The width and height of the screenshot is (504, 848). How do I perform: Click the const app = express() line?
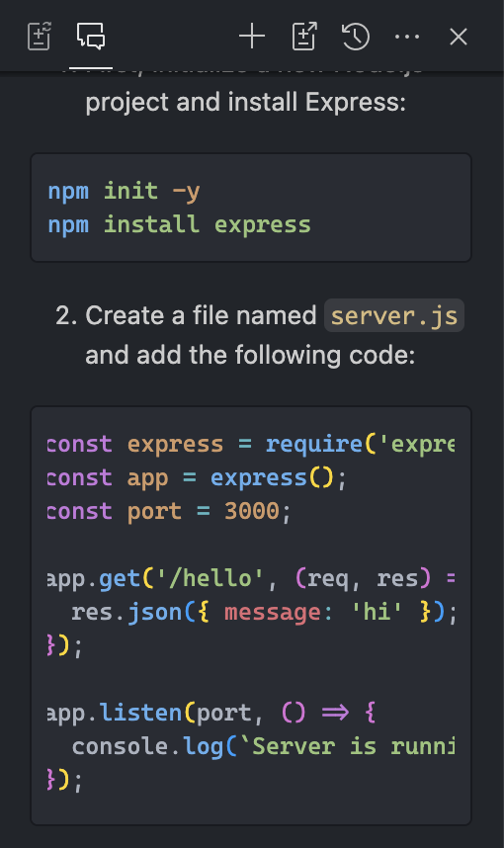[x=197, y=477]
